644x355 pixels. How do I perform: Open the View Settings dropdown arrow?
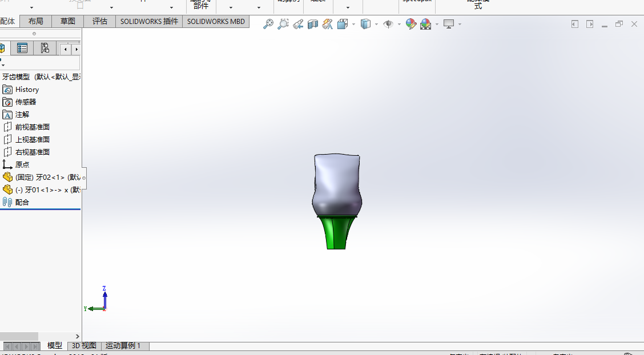tap(460, 24)
